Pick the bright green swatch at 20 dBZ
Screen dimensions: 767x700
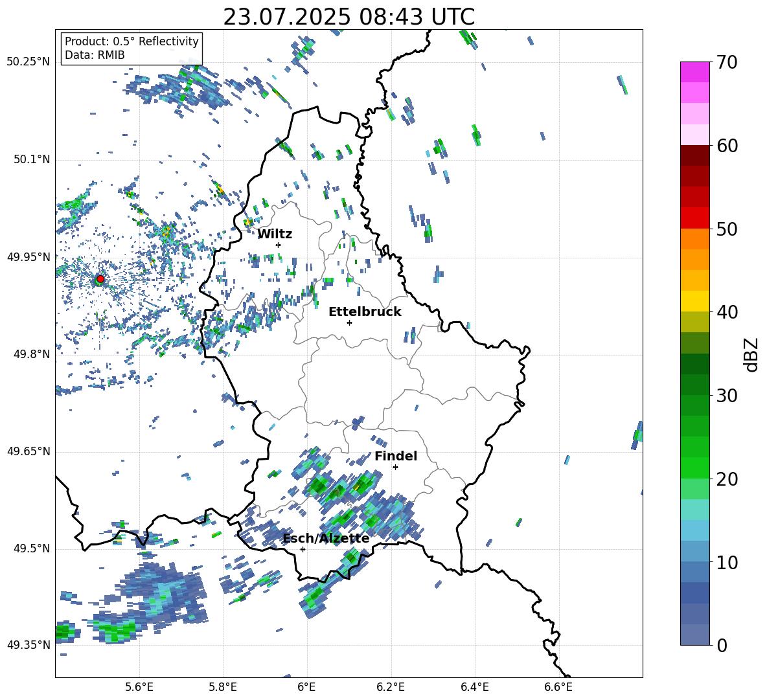coord(694,468)
